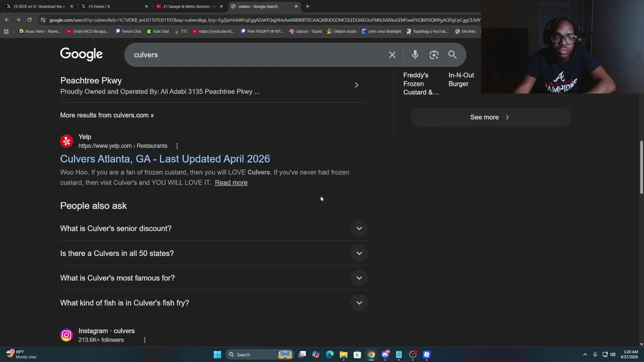Viewport: 644px width, 362px height.
Task: Open Instagram culvers result
Action: coord(107,331)
